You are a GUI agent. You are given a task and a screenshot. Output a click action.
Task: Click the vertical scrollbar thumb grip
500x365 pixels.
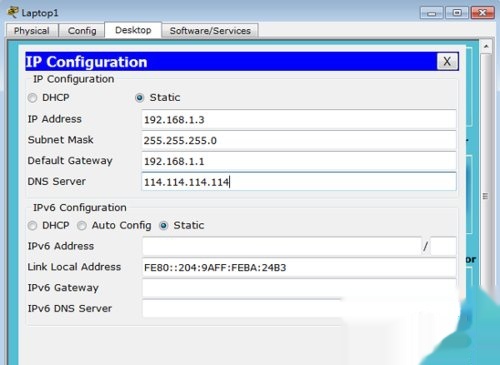click(x=485, y=196)
